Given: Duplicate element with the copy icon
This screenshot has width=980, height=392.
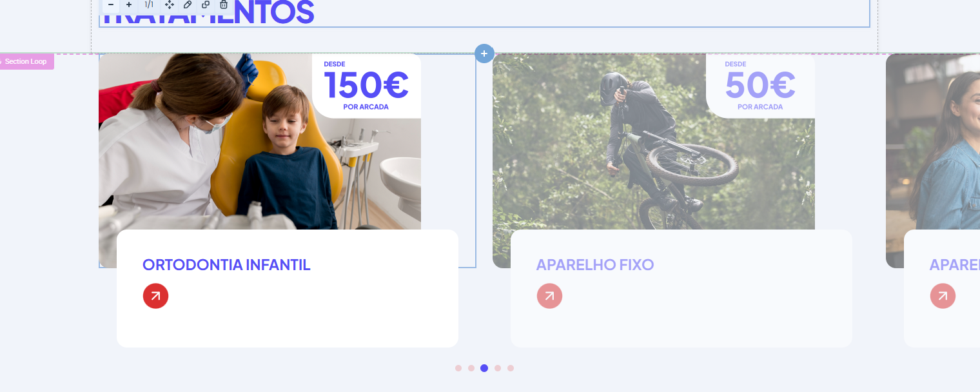Looking at the screenshot, I should 206,5.
